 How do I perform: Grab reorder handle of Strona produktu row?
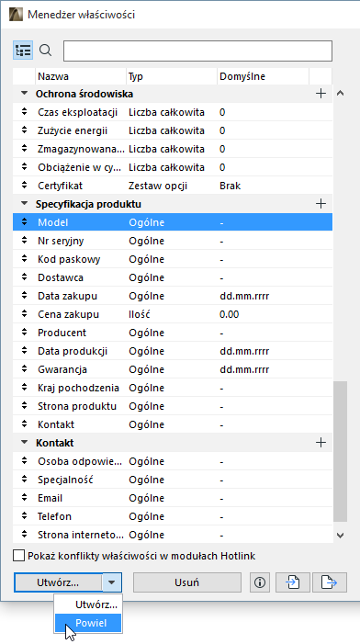tap(24, 406)
